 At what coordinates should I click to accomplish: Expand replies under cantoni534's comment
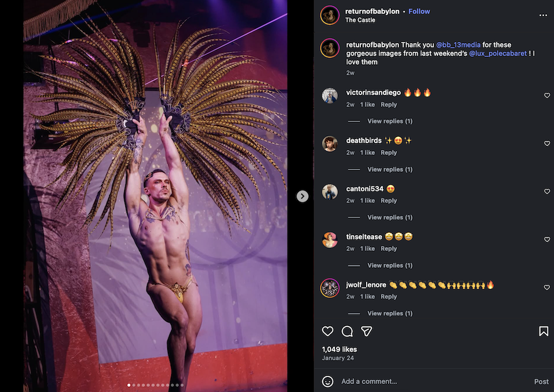(x=390, y=217)
